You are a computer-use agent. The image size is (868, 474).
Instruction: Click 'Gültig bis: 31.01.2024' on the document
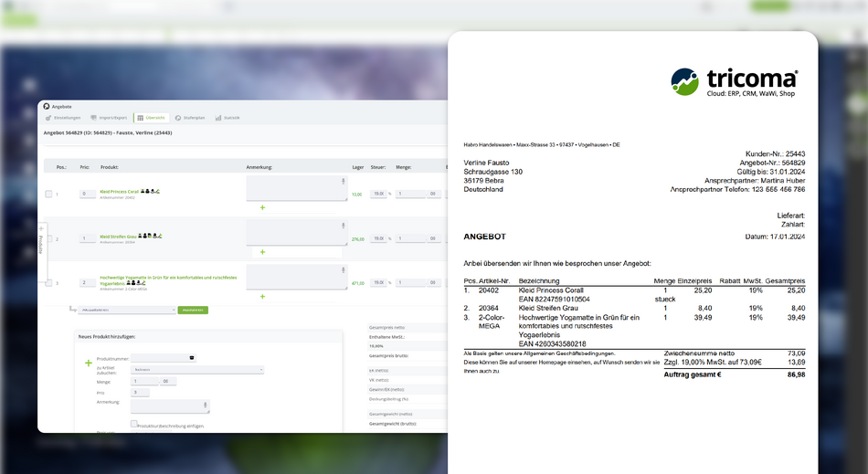coord(770,172)
